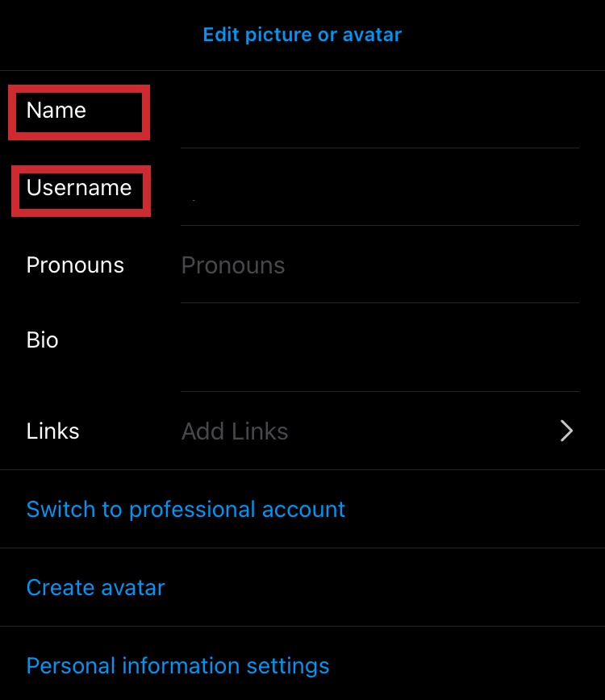605x700 pixels.
Task: Click the Bio row label
Action: click(43, 340)
